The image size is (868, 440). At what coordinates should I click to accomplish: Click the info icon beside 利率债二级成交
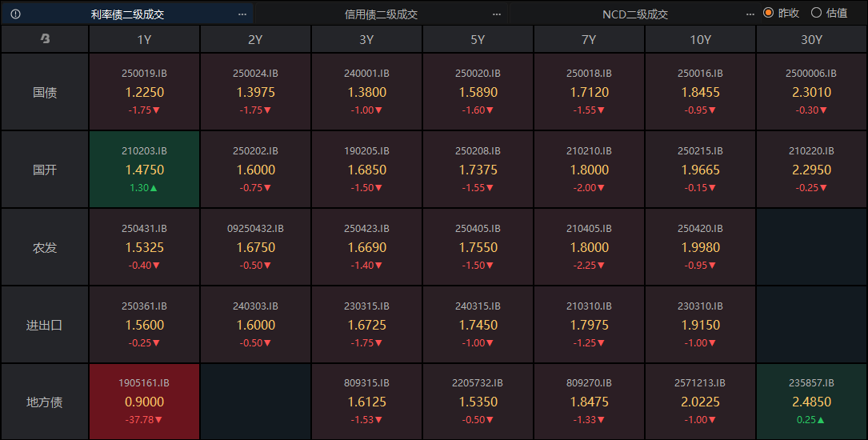click(15, 14)
